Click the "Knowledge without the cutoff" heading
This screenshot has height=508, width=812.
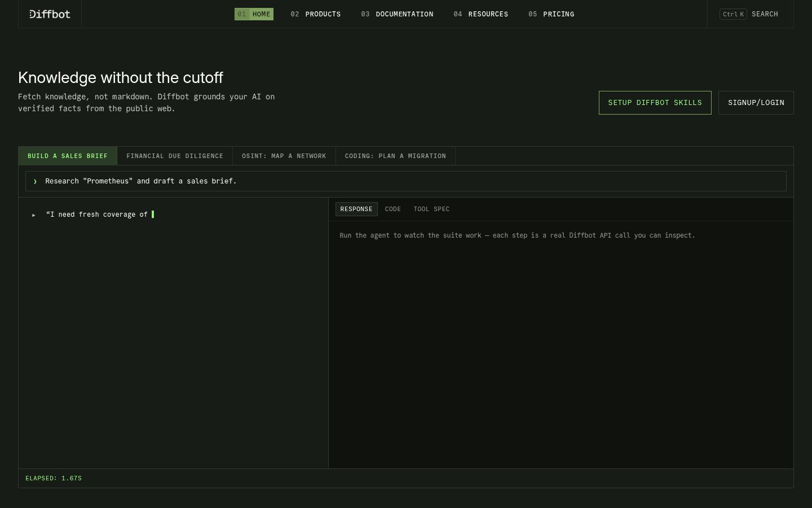coord(121,77)
